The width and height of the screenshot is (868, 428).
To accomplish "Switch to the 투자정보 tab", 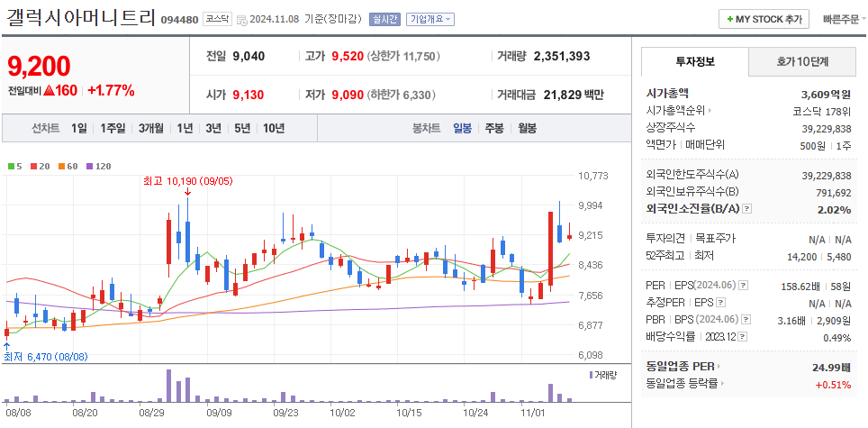I will point(695,61).
